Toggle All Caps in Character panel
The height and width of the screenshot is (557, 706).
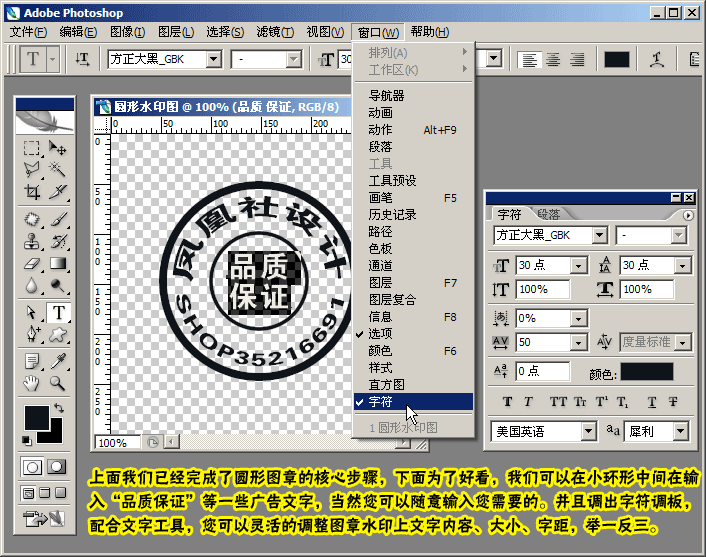(x=558, y=402)
